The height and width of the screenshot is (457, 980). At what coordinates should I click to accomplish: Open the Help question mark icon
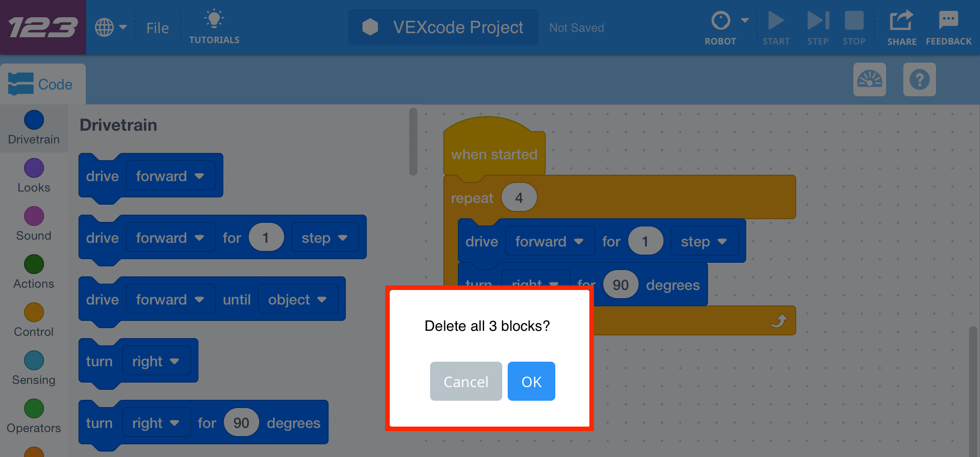919,79
